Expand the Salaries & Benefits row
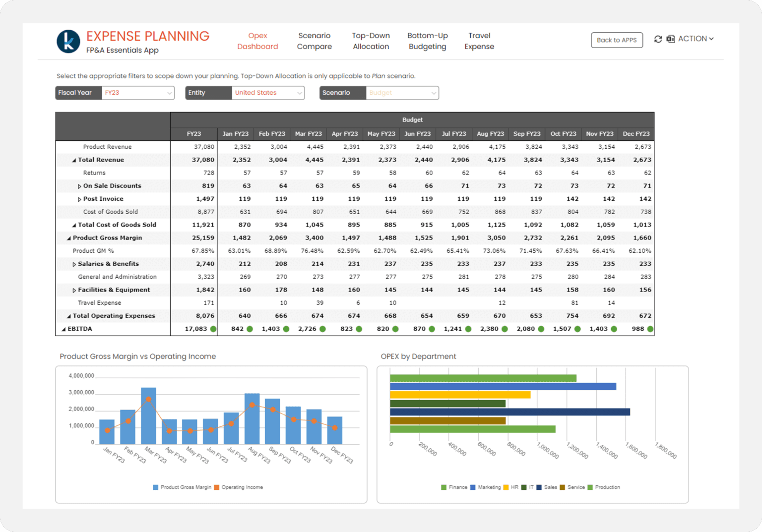762x532 pixels. [x=74, y=263]
